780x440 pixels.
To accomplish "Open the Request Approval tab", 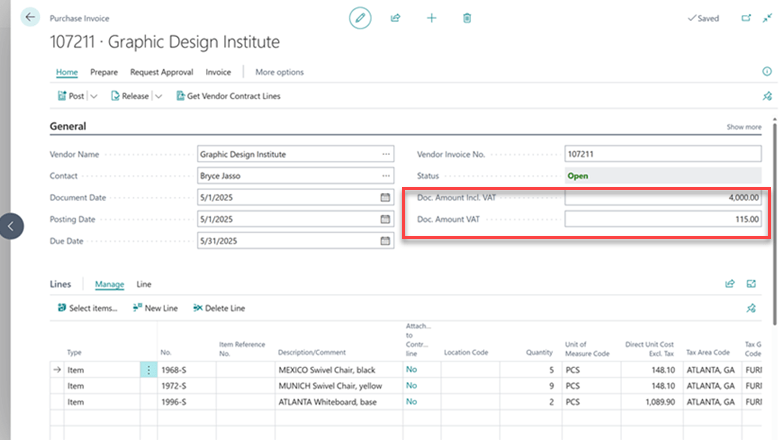I will click(x=162, y=72).
